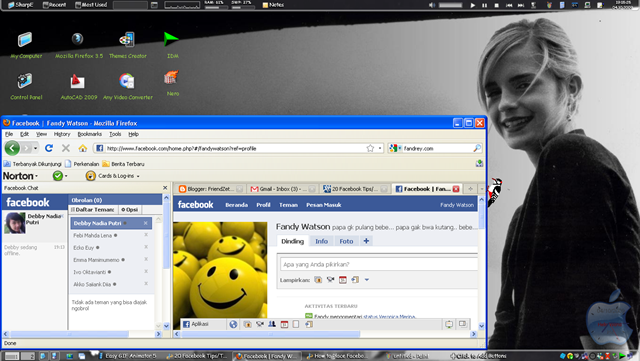The image size is (640, 361).
Task: Expand the Lampirkan more-options arrow
Action: 367,280
